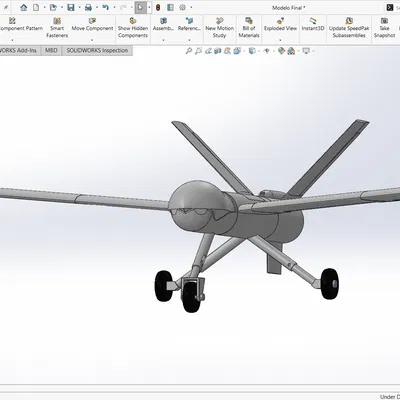
Task: Toggle the Select cursor tool
Action: [140, 7]
